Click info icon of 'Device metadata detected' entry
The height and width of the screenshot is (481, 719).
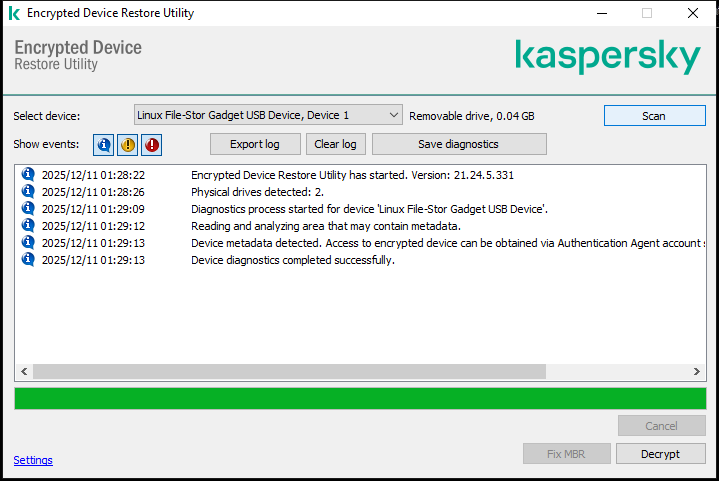point(28,242)
